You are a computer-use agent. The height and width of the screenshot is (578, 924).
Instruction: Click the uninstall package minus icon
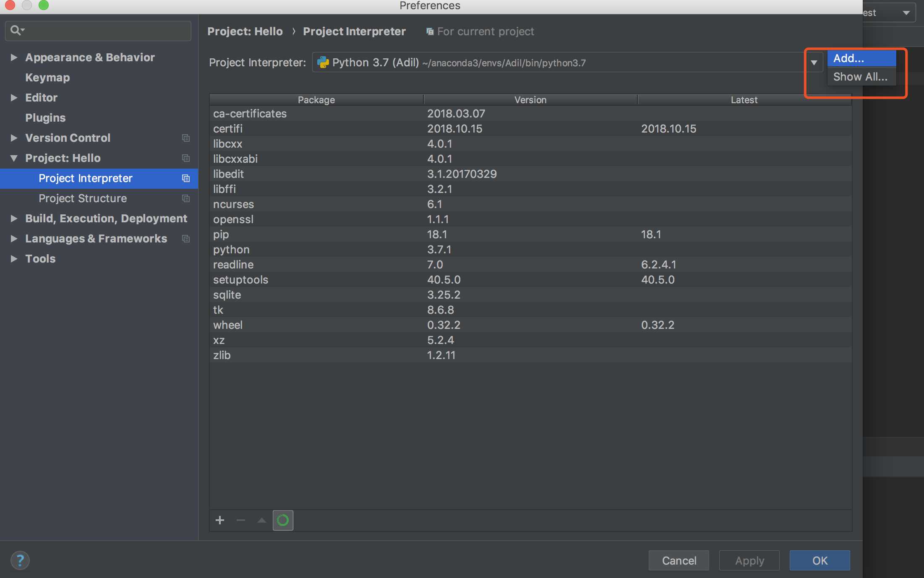(240, 520)
